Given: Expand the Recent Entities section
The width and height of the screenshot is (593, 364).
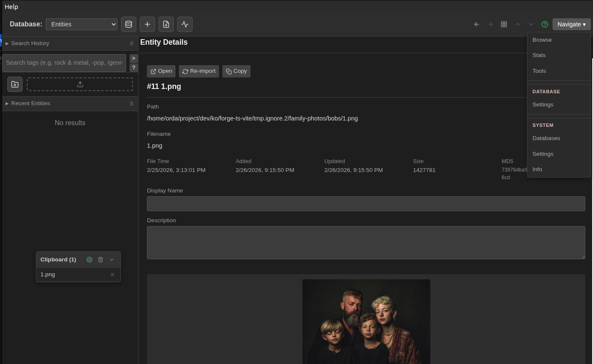Looking at the screenshot, I should tap(30, 103).
